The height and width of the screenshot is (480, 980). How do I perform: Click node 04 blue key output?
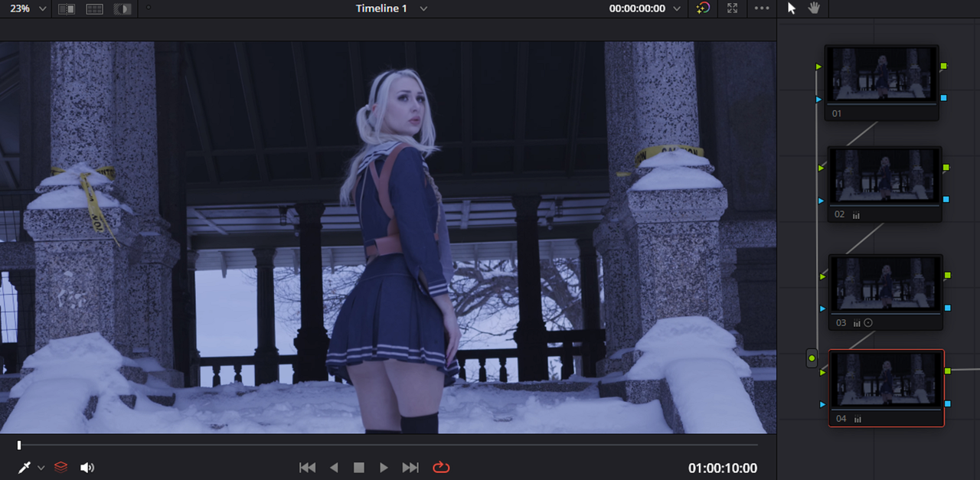(948, 403)
